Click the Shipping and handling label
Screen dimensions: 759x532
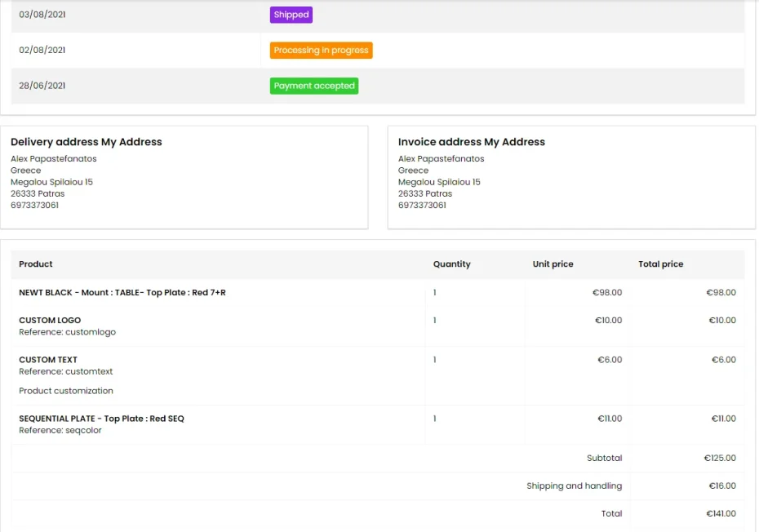coord(574,485)
